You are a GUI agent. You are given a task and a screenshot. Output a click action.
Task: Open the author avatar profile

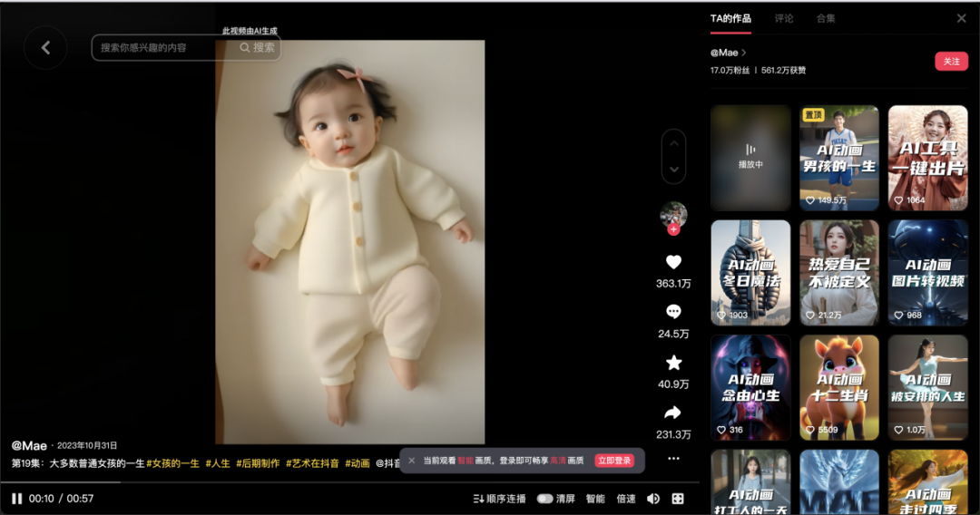673,215
